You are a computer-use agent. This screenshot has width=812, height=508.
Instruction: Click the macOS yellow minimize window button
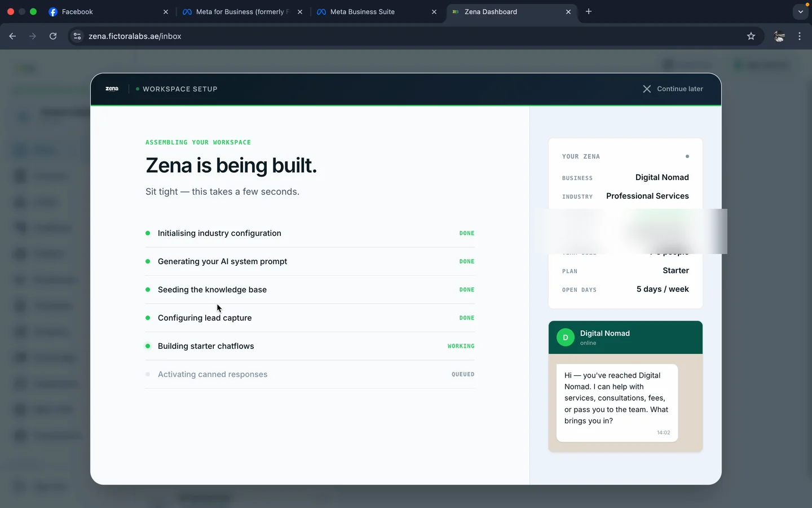point(22,11)
